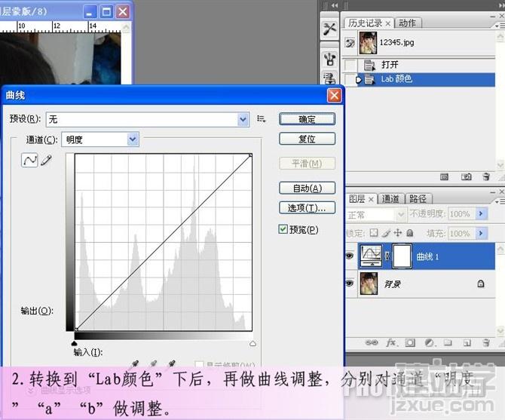Click the 确定 button
Viewport: 505px width, 420px height.
[307, 119]
